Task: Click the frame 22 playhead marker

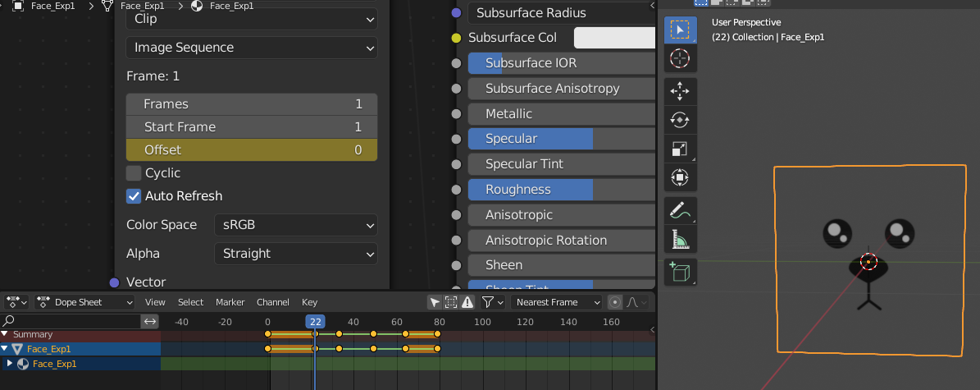Action: 316,322
